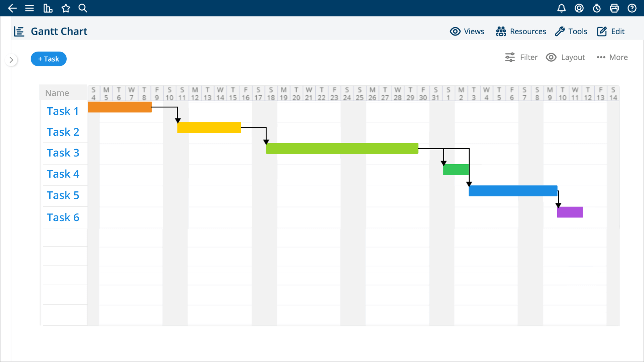Viewport: 644px width, 362px height.
Task: Expand the left sidebar chevron
Action: [x=11, y=60]
